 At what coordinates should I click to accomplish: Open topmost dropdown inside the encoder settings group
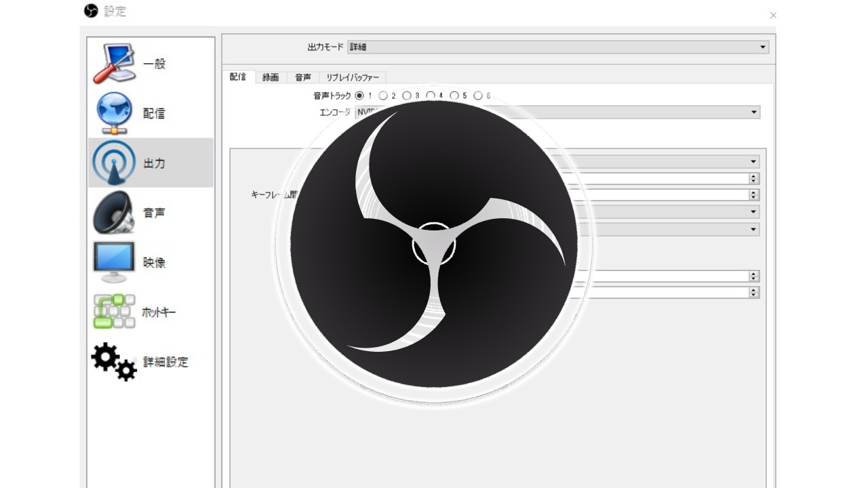click(x=656, y=162)
